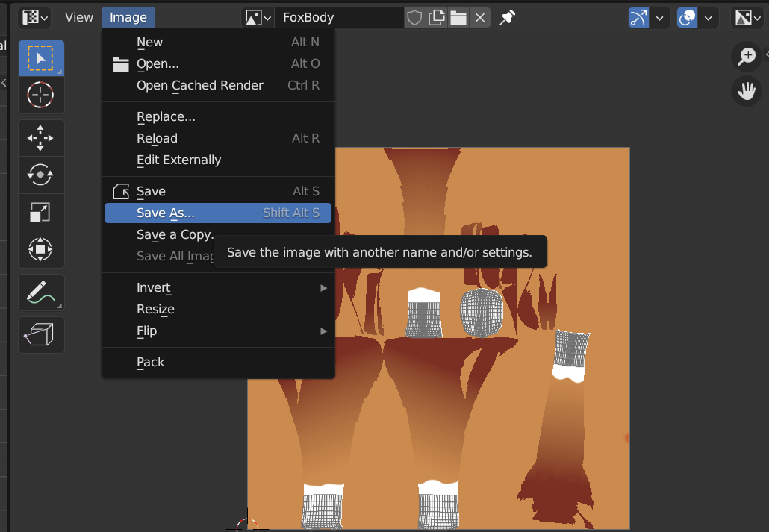Select Replace... menu entry
Screen dimensions: 769x532
pyautogui.click(x=218, y=116)
